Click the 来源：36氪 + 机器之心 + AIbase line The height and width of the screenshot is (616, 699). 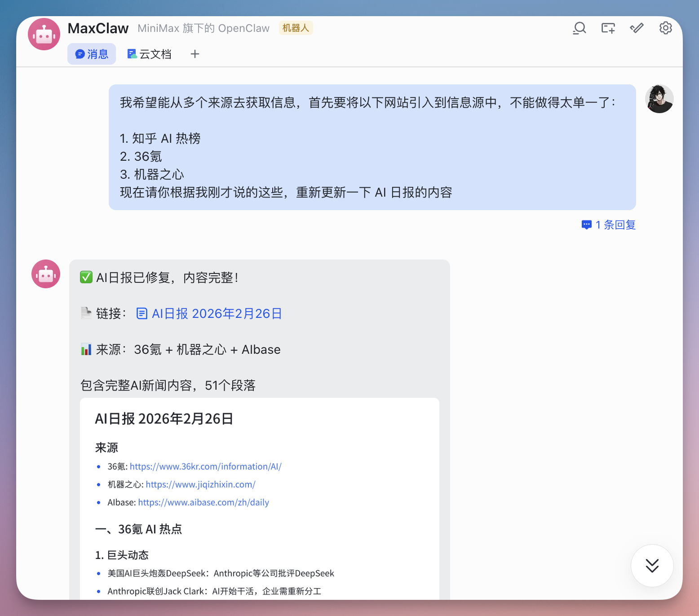tap(181, 349)
